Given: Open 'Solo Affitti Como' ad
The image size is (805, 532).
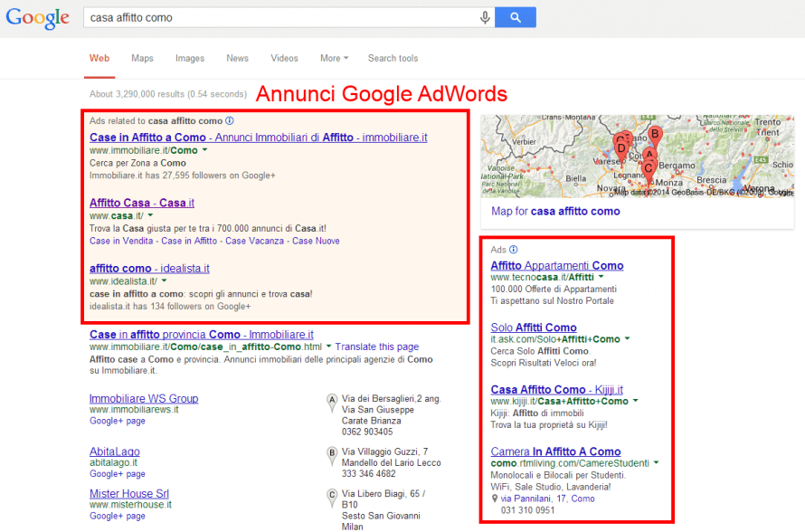Looking at the screenshot, I should (534, 328).
